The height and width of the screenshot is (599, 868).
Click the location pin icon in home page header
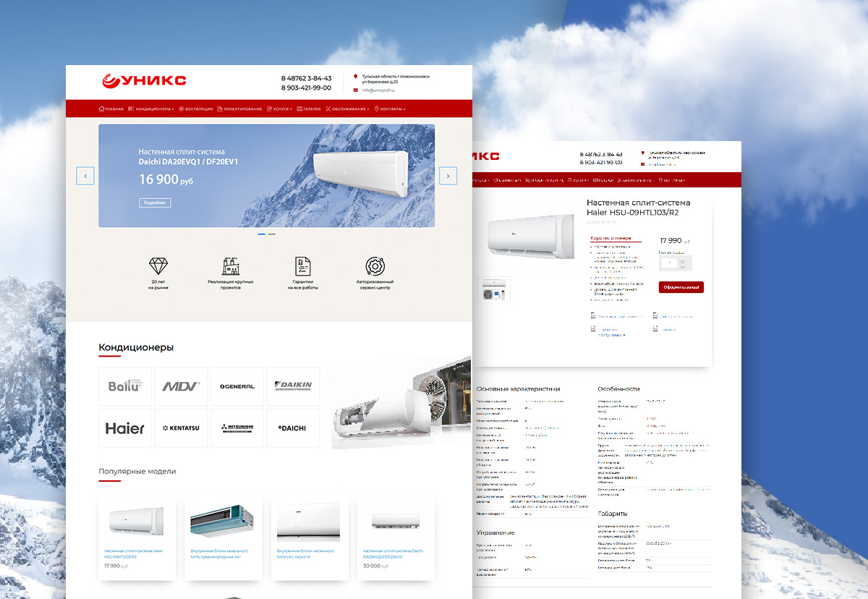tap(355, 76)
